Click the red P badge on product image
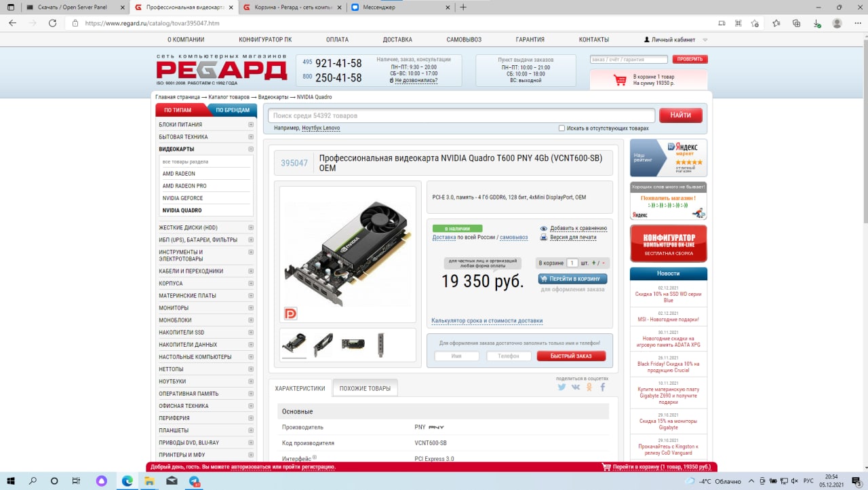The height and width of the screenshot is (490, 868). click(290, 314)
